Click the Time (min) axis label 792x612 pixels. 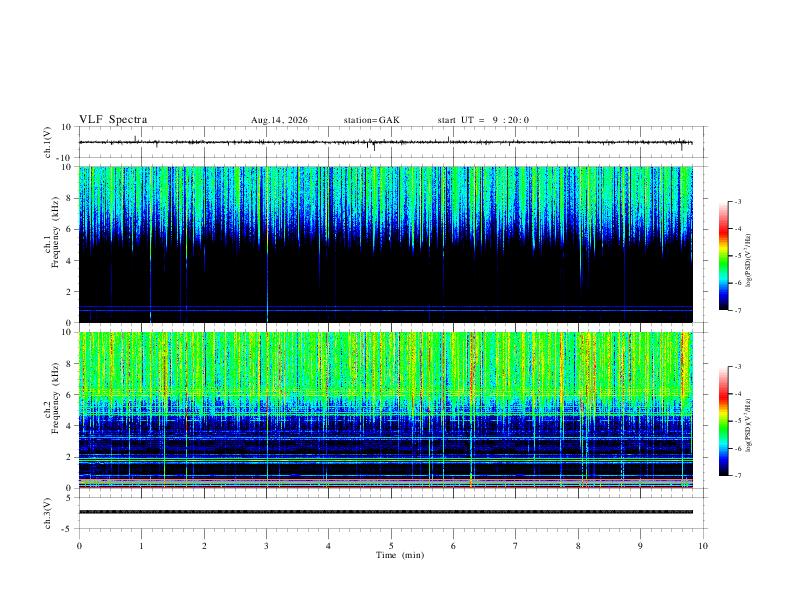pyautogui.click(x=400, y=555)
